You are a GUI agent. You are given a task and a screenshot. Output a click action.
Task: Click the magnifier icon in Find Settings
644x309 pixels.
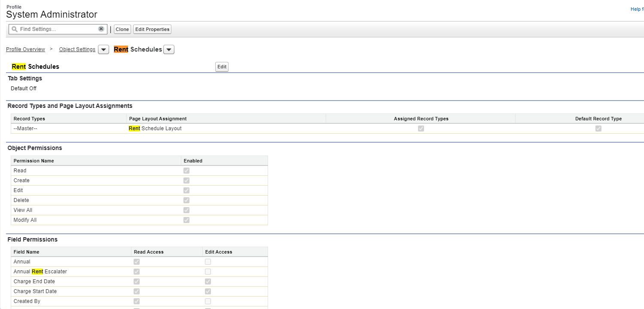coord(14,29)
